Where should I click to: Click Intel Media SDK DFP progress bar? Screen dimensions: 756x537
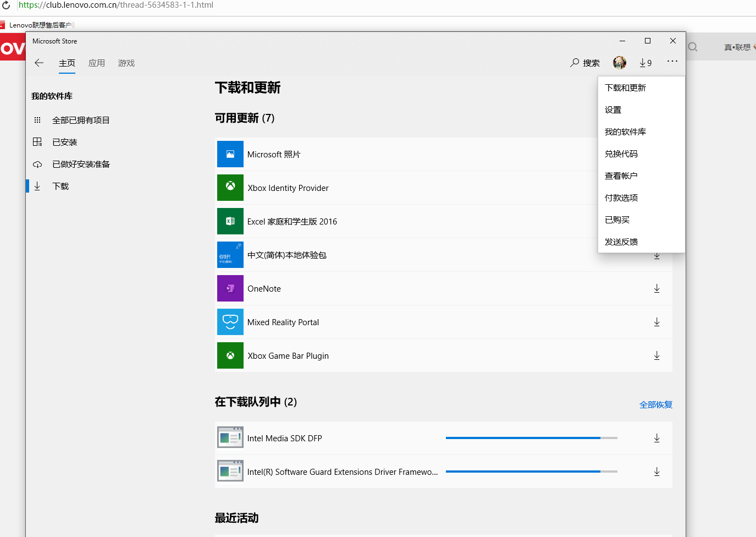pyautogui.click(x=532, y=438)
